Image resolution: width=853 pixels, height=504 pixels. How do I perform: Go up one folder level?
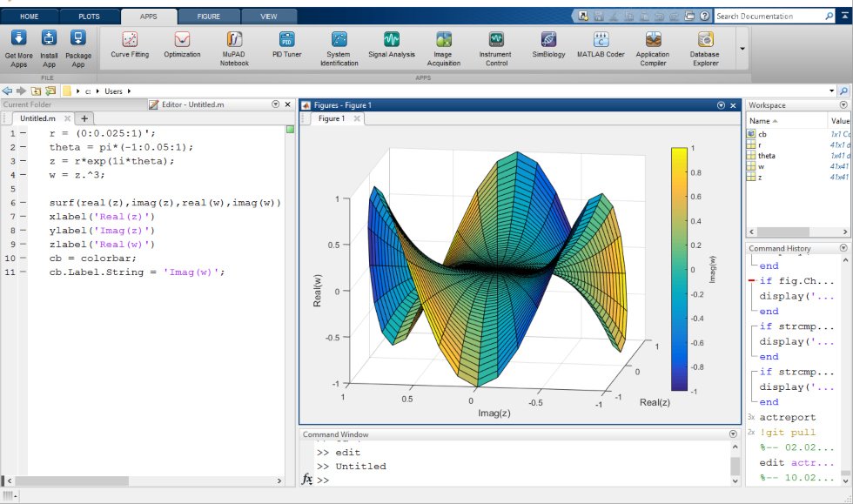coord(36,91)
